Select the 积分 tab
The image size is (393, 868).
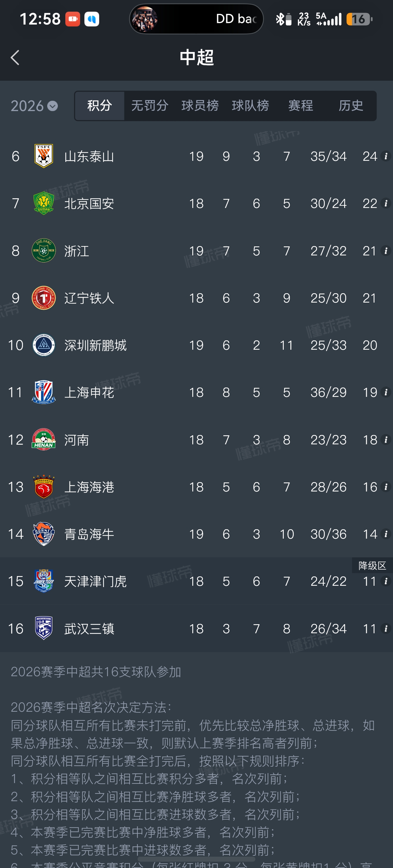(100, 106)
